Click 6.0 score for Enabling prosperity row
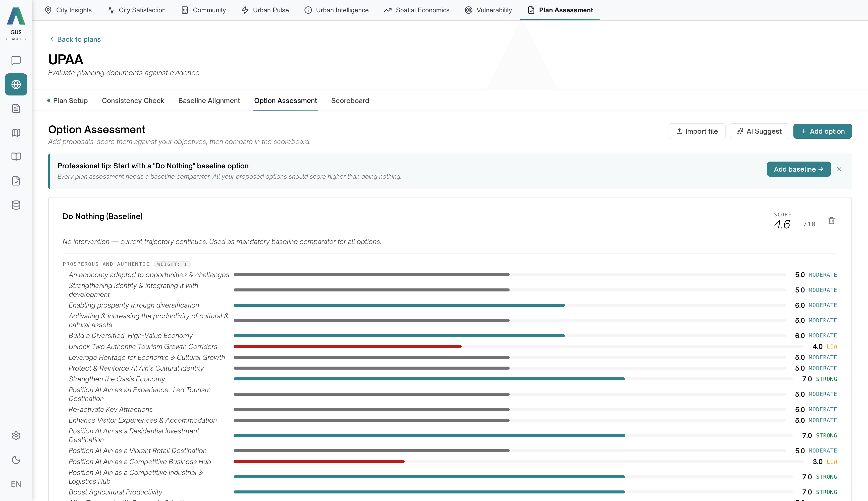The width and height of the screenshot is (868, 501). [800, 305]
